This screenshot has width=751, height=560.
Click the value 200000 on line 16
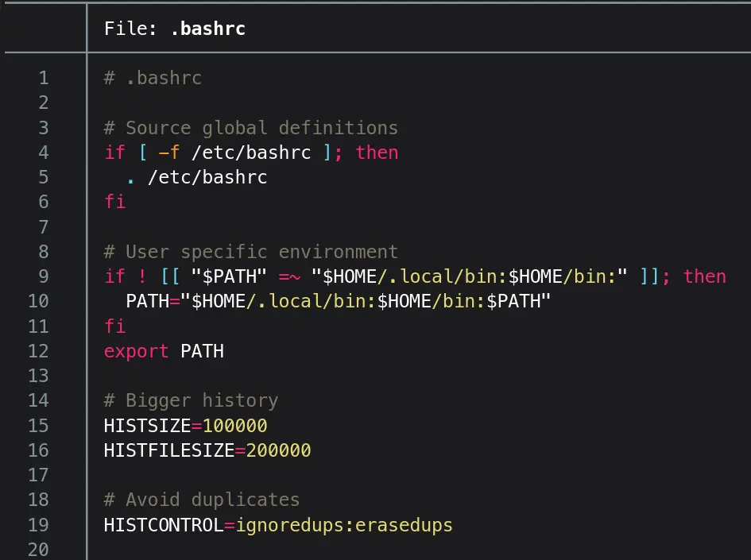tap(278, 450)
